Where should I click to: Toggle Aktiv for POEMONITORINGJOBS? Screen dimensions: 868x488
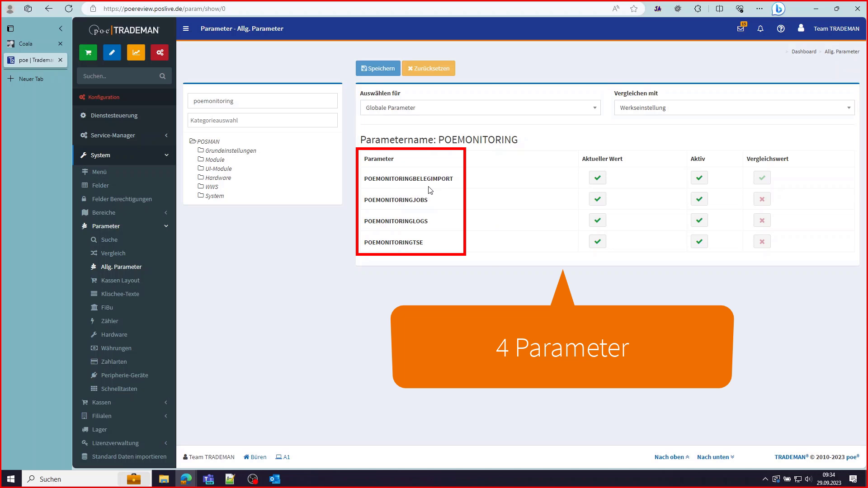699,199
